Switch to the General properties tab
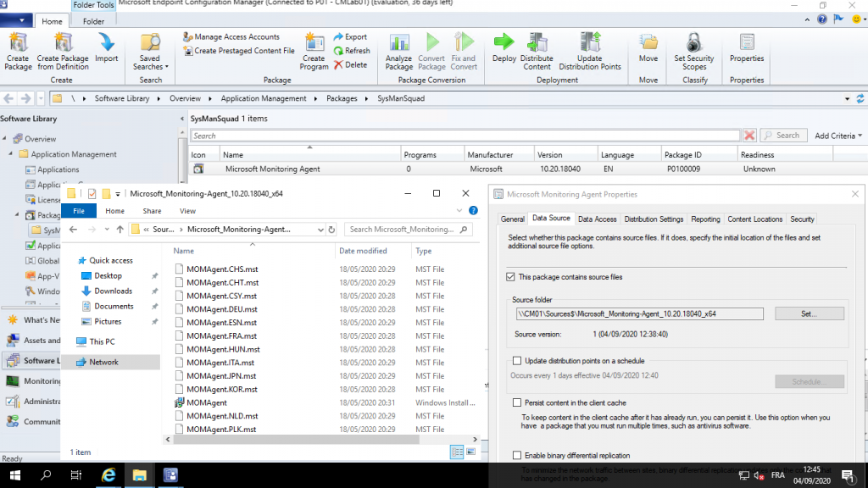Image resolution: width=868 pixels, height=488 pixels. (x=513, y=219)
